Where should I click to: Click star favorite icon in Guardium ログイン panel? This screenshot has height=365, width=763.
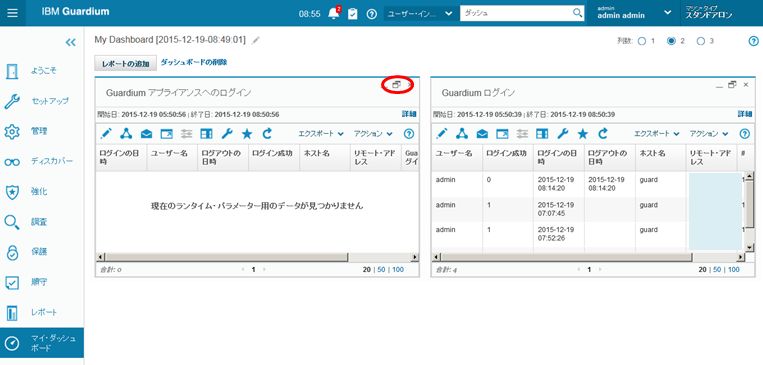pos(582,133)
